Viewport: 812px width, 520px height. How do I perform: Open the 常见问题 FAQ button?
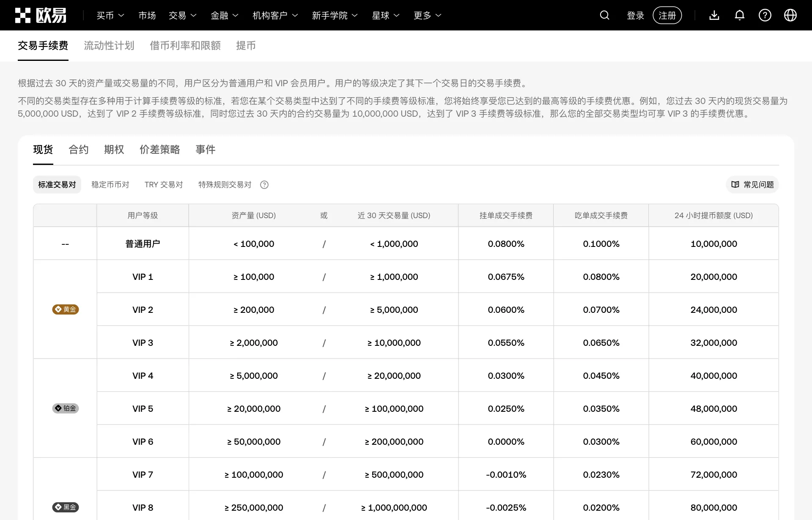click(753, 185)
